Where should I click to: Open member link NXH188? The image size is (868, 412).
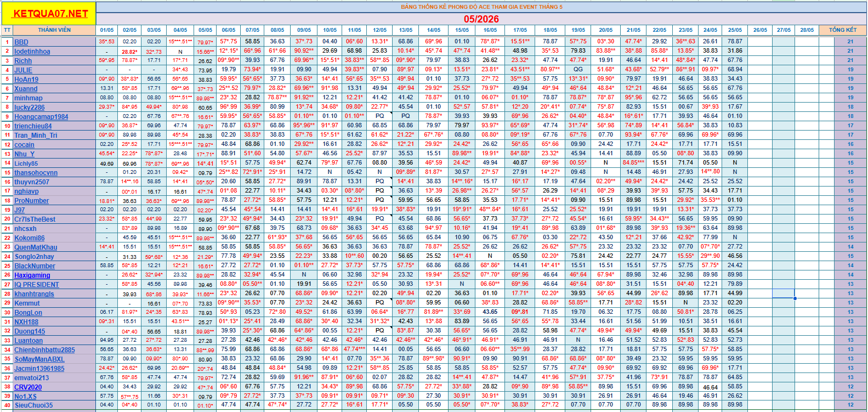click(x=26, y=322)
